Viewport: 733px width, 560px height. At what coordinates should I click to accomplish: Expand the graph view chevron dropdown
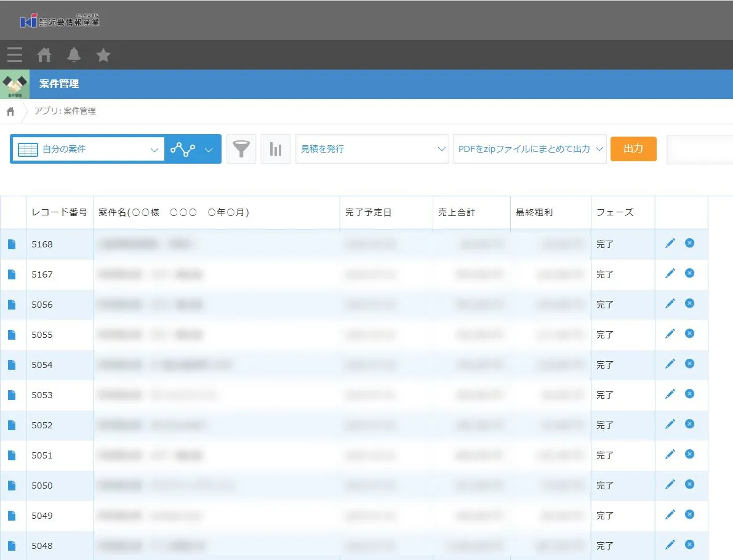coord(209,149)
